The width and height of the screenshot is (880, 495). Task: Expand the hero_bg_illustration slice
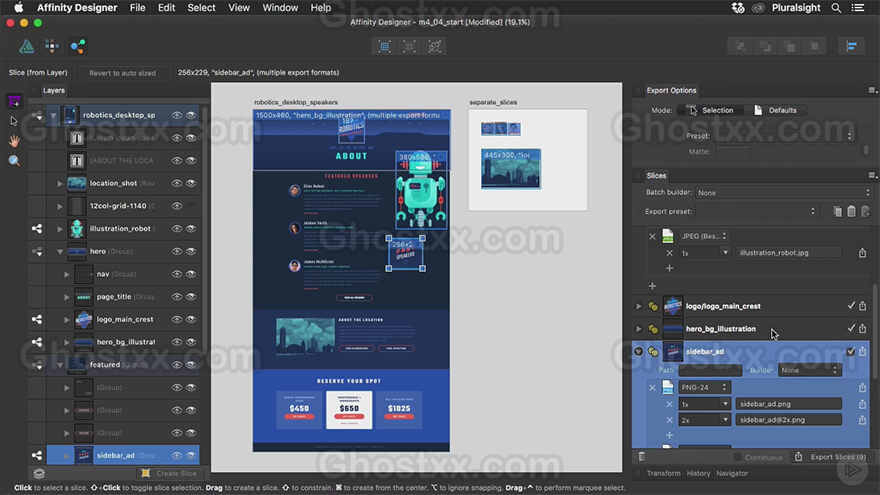(639, 329)
